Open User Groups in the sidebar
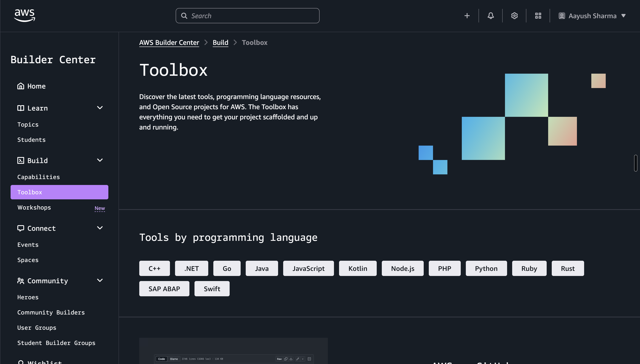This screenshot has height=364, width=640. pos(37,328)
